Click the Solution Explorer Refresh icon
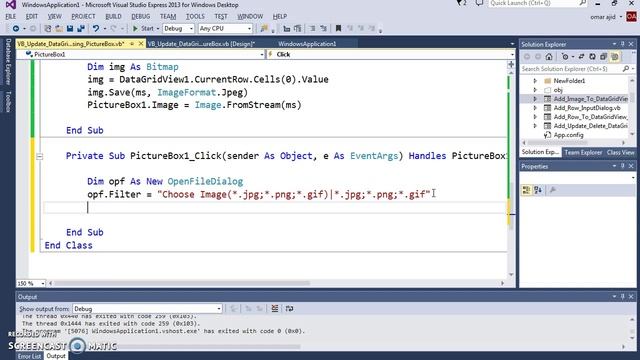 click(x=592, y=57)
